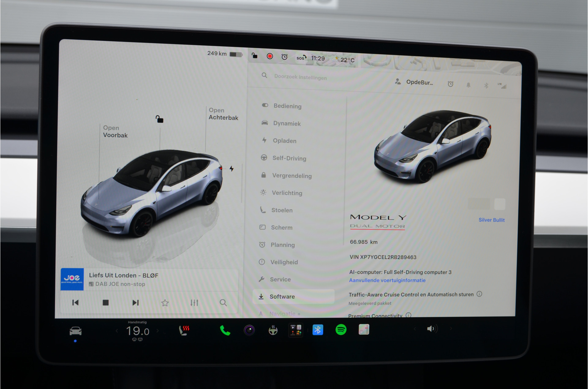The width and height of the screenshot is (588, 389).
Task: Open Vergrendeling lock settings
Action: 286,175
